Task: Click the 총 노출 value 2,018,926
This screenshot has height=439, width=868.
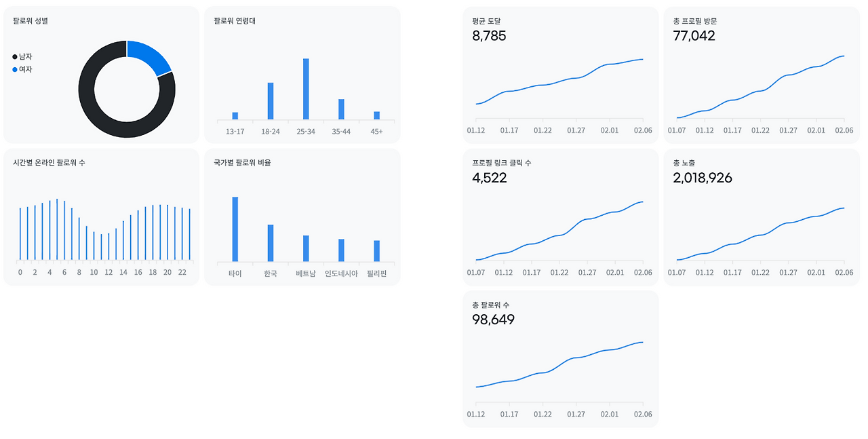Action: coord(703,178)
